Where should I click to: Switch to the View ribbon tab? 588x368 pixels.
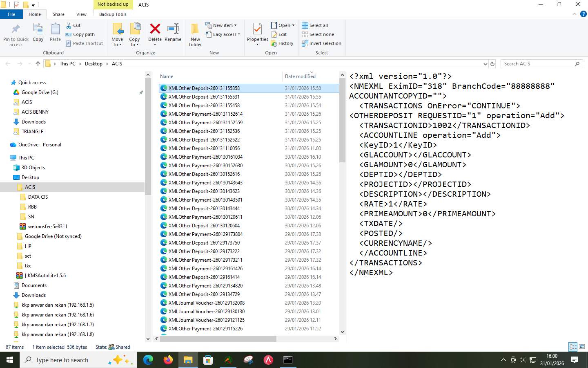pos(81,14)
